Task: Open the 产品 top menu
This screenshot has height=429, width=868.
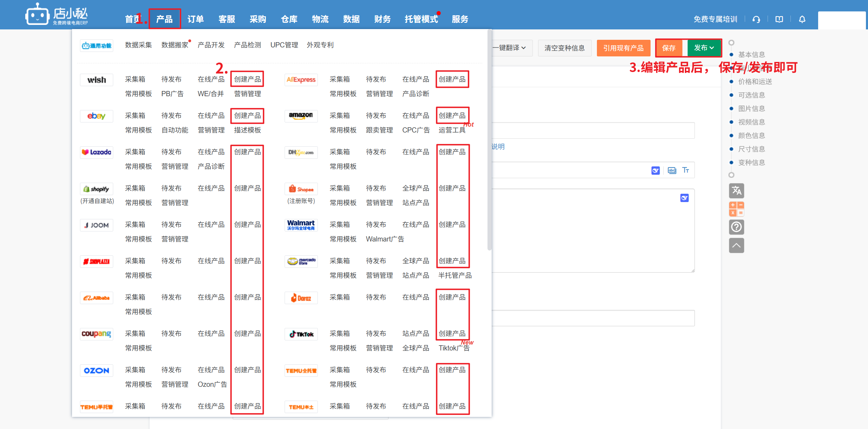Action: (x=164, y=19)
